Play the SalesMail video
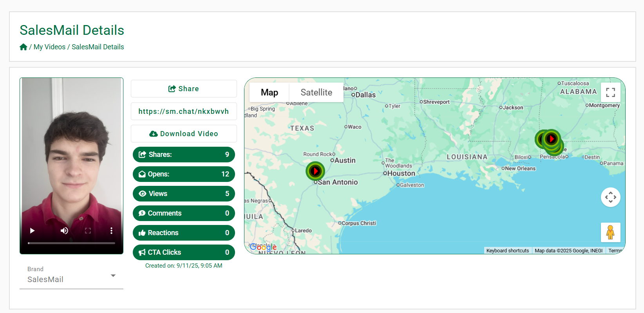Screen dimensions: 644x313 pyautogui.click(x=33, y=231)
